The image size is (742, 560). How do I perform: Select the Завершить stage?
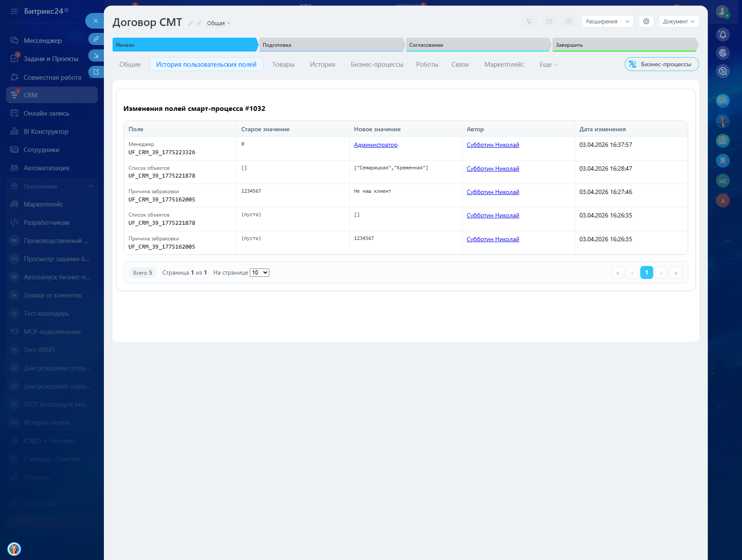click(x=624, y=45)
